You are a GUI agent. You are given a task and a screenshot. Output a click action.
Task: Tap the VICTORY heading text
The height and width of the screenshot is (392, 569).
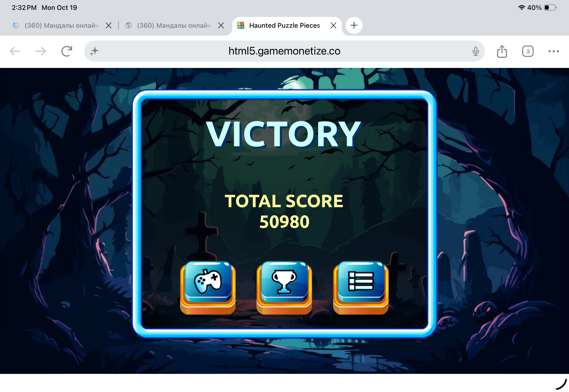(283, 134)
